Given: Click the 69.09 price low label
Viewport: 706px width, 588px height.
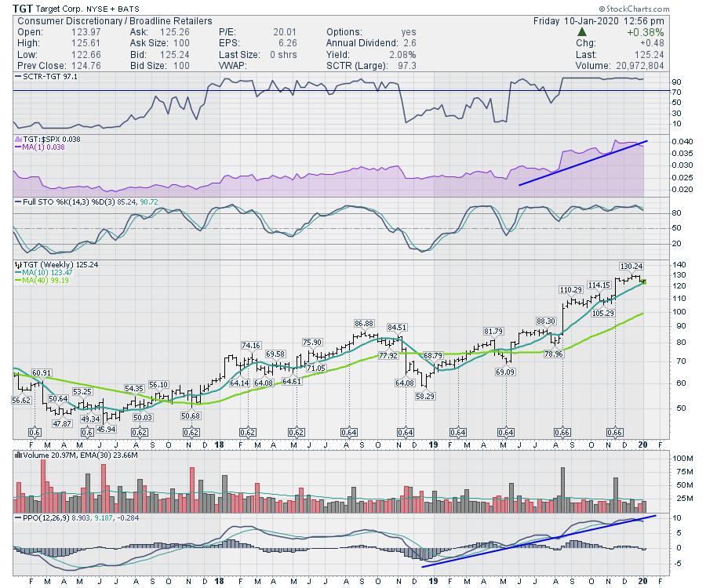Looking at the screenshot, I should 504,372.
